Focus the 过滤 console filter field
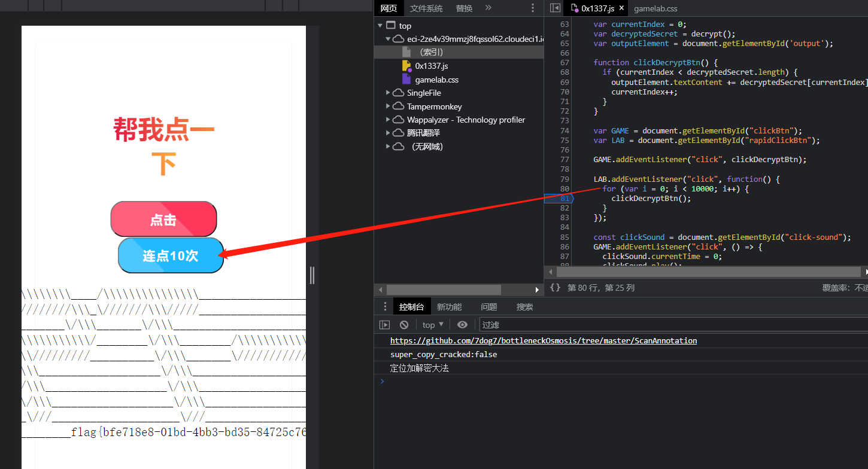This screenshot has width=868, height=469. pos(673,325)
